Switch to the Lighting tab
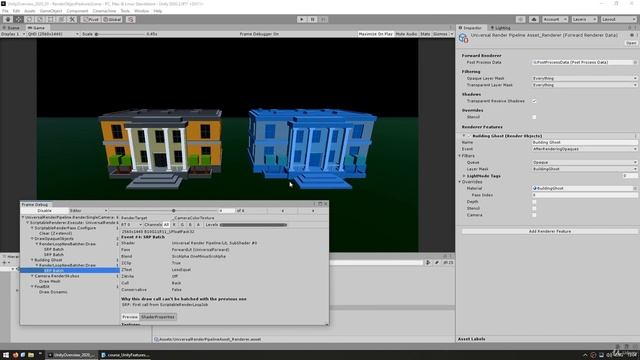The width and height of the screenshot is (640, 360). pyautogui.click(x=500, y=28)
